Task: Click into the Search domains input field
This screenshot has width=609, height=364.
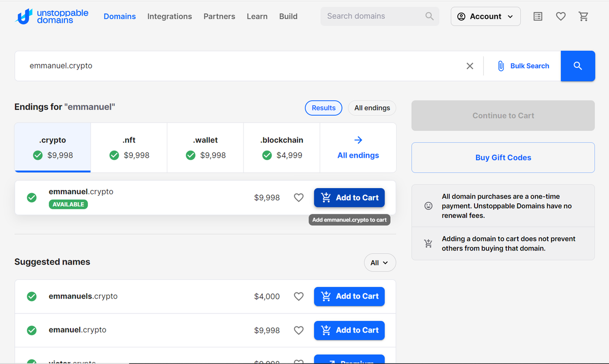Action: [373, 16]
